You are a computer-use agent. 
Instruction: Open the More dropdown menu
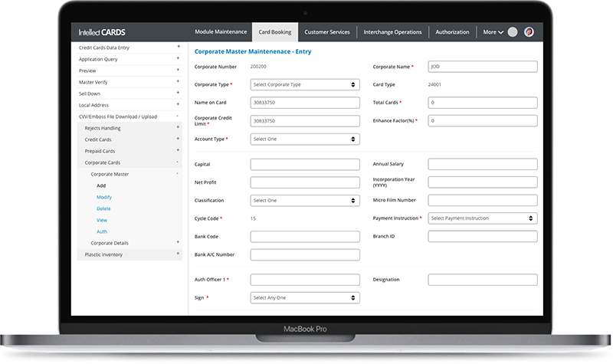[493, 32]
